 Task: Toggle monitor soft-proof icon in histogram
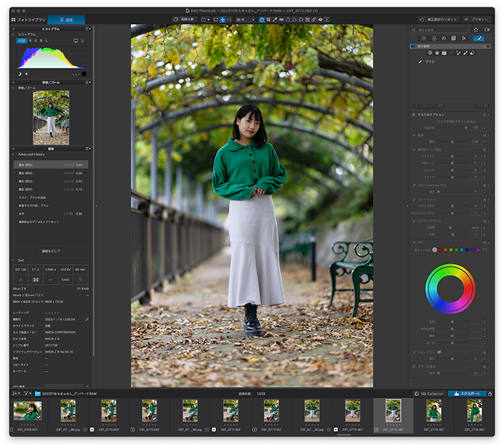(x=76, y=41)
